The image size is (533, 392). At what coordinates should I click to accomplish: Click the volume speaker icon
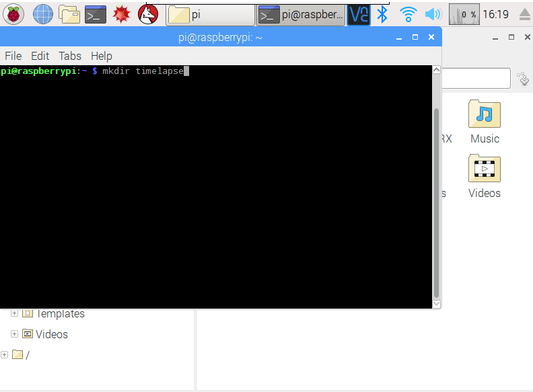(432, 14)
